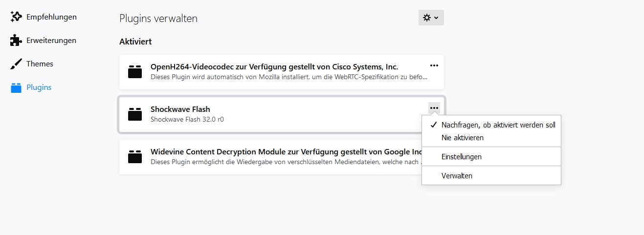This screenshot has height=235, width=644.
Task: Click the Shockwave Flash plugin title
Action: coord(180,109)
